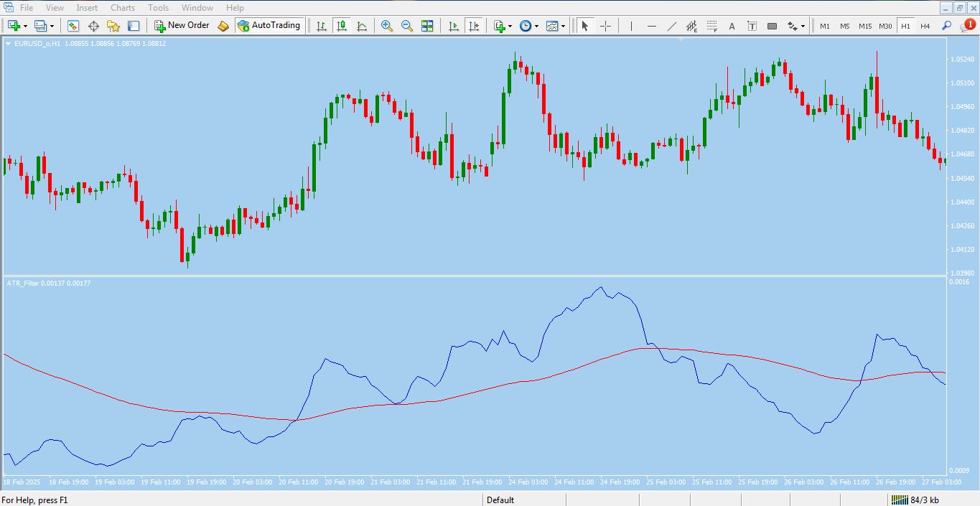Click the Zoom In magnifier icon

pos(387,26)
